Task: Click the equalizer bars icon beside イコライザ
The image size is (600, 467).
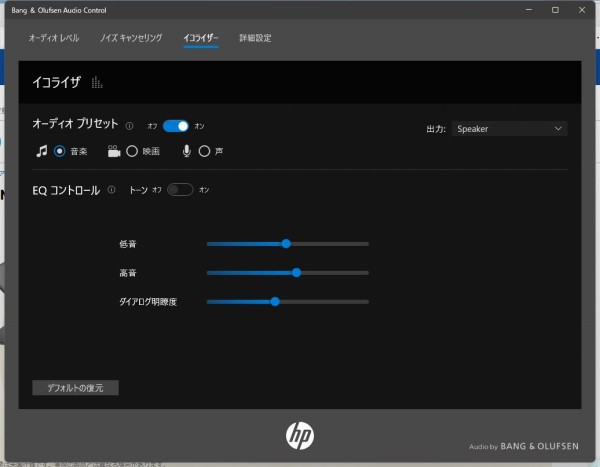Action: (97, 83)
